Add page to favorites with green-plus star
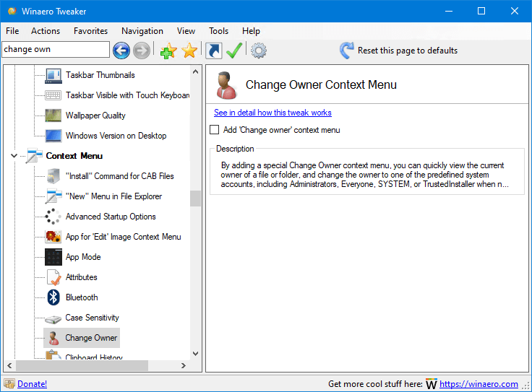Screen dimensions: 532x392 (168, 51)
